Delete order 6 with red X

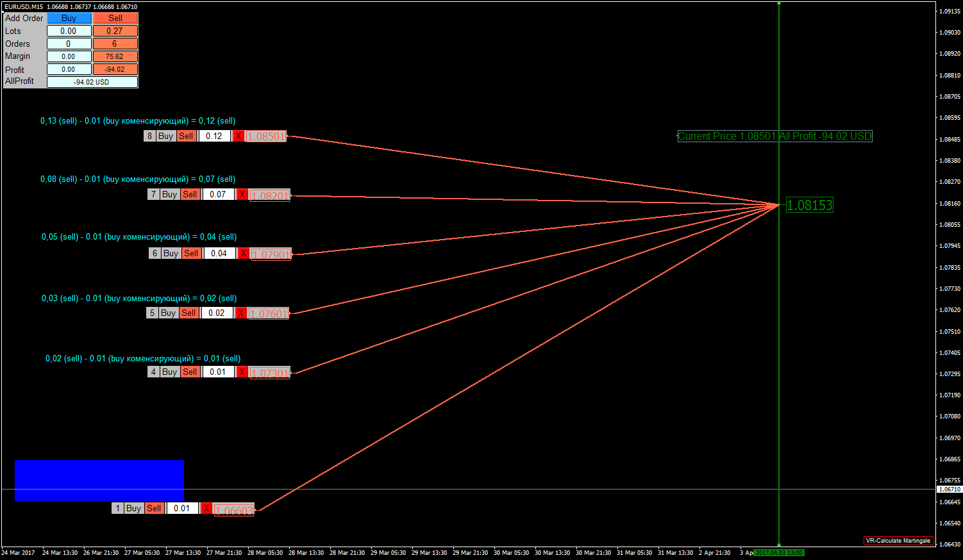[x=244, y=253]
